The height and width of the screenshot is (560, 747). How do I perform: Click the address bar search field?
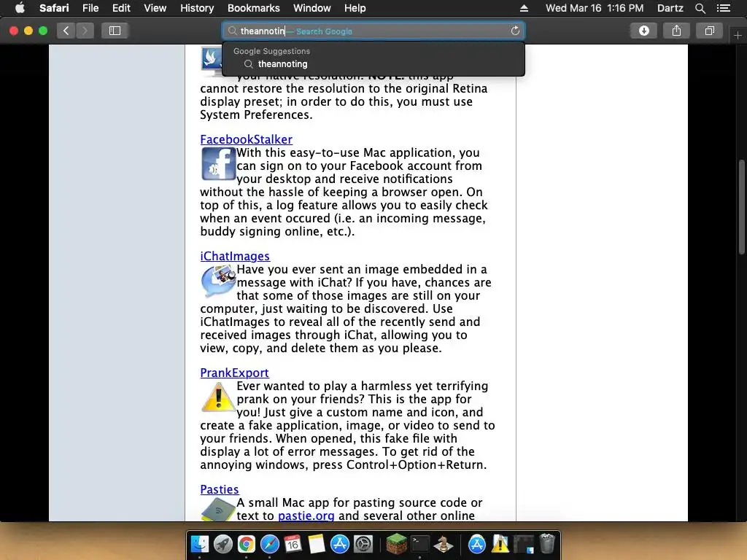tap(373, 31)
